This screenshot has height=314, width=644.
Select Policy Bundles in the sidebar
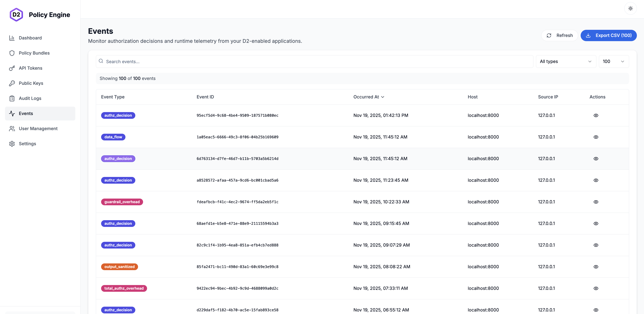[x=34, y=53]
